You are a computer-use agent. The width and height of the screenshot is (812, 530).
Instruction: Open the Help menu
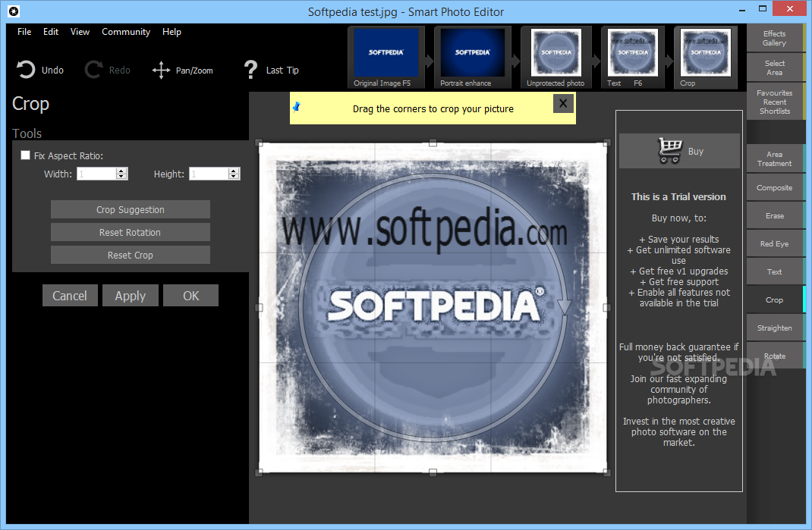tap(172, 32)
